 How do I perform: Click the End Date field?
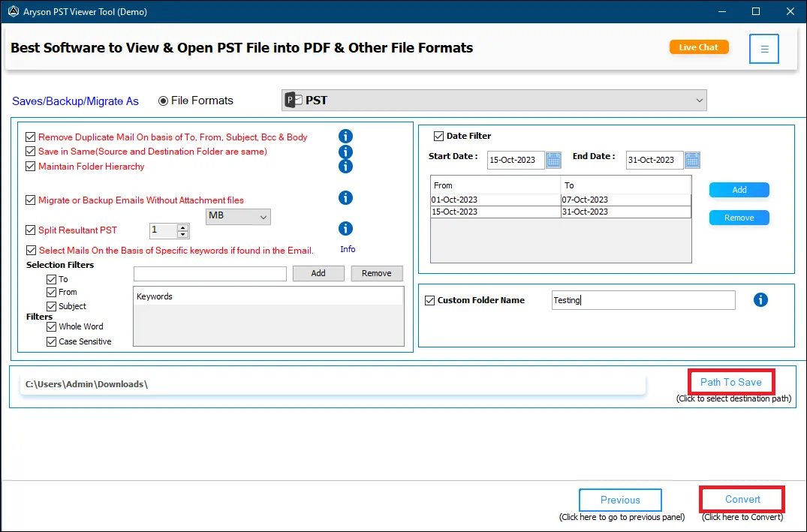655,160
